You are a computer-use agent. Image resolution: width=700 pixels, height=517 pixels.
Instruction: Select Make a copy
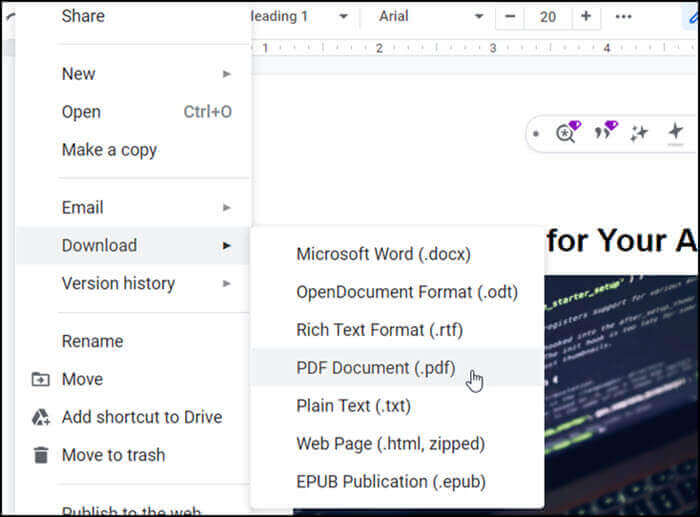pos(132,150)
